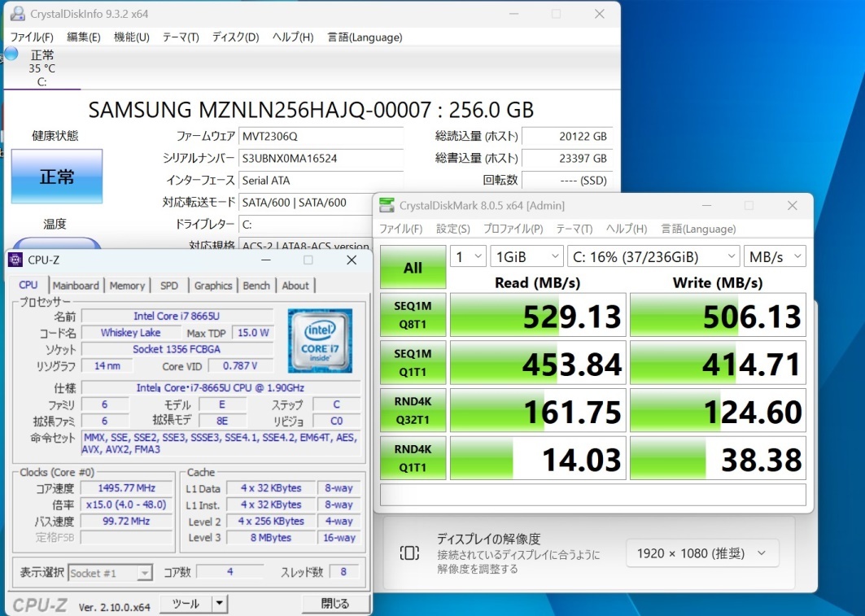The width and height of the screenshot is (865, 616).
Task: Switch to the SPD tab in CPU-Z
Action: point(168,286)
